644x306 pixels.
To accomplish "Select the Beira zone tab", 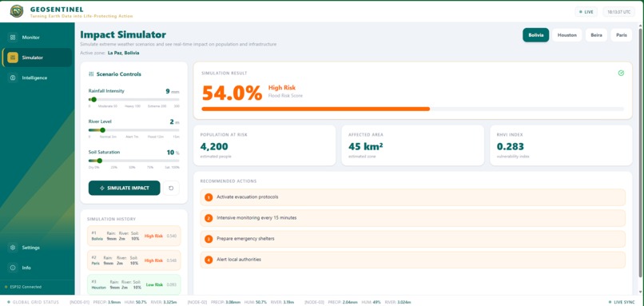I will point(596,35).
